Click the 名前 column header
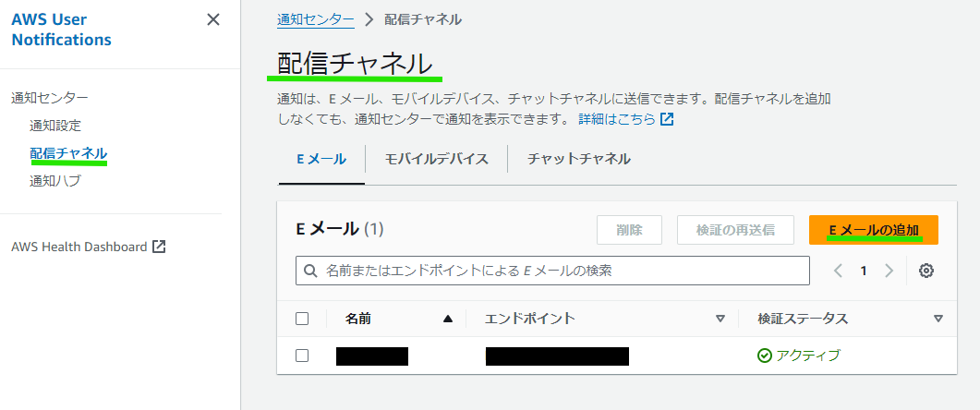The height and width of the screenshot is (410, 980). click(x=358, y=319)
